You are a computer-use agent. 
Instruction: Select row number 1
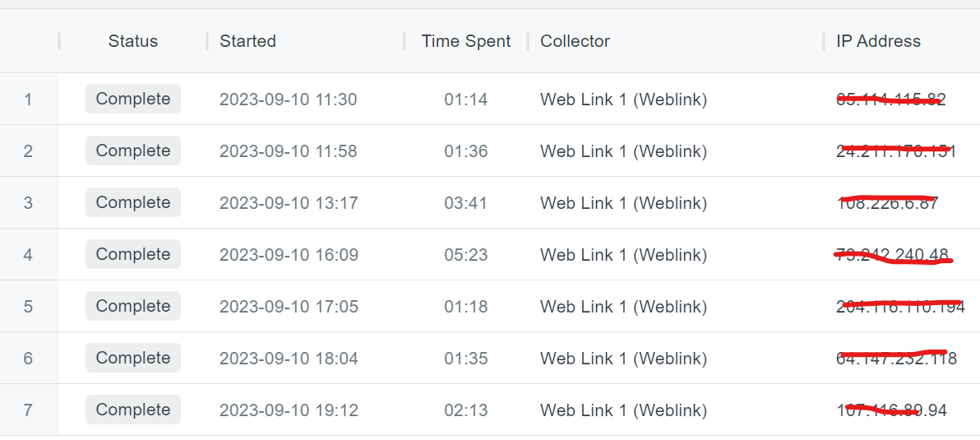[28, 100]
